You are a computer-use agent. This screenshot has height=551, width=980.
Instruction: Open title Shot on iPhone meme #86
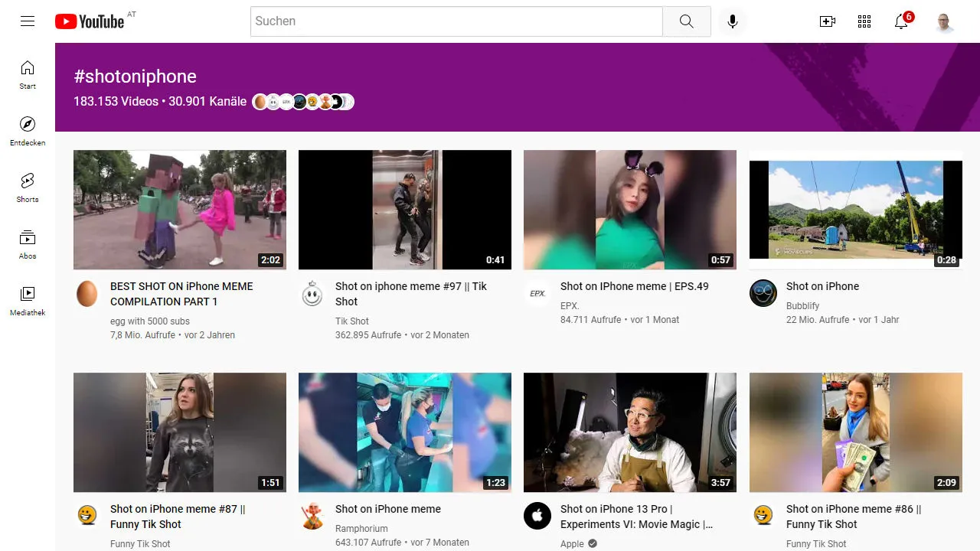pos(854,517)
